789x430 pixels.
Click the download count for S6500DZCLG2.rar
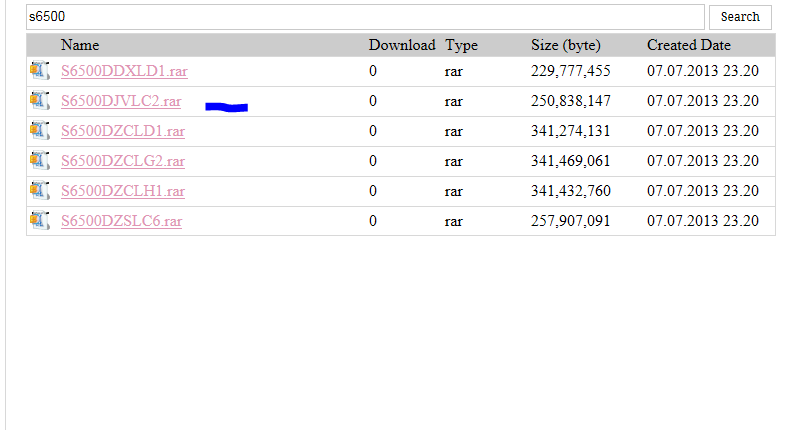coord(373,161)
